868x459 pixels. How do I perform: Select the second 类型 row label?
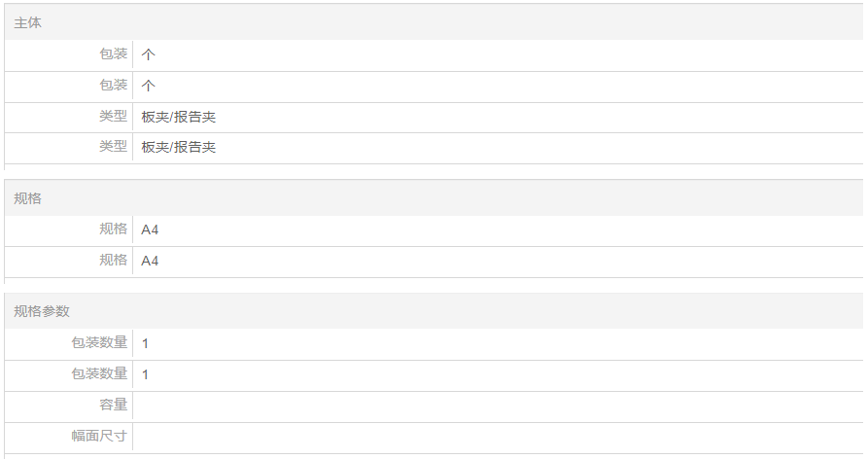tap(113, 147)
